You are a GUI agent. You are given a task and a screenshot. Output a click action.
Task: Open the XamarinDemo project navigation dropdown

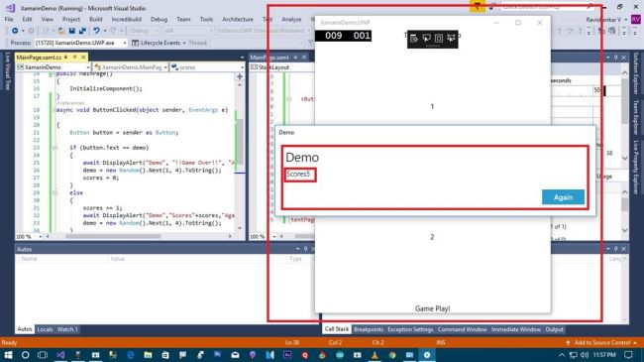pos(54,67)
